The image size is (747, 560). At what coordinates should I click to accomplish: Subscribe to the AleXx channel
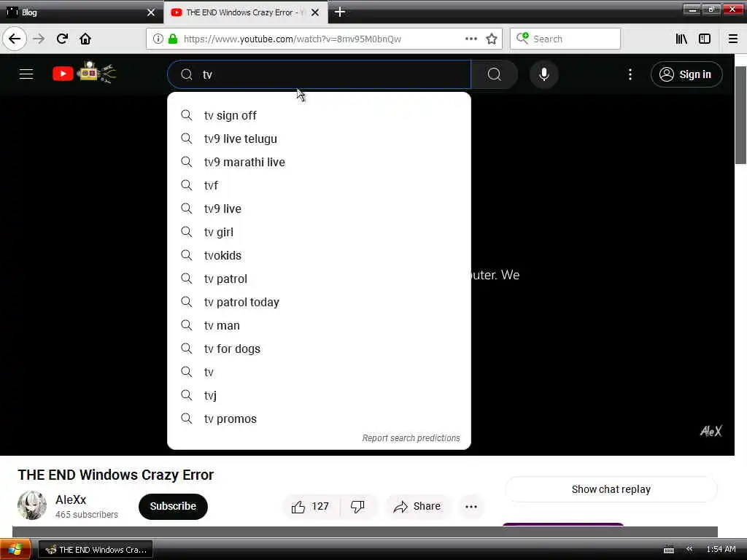tap(173, 506)
